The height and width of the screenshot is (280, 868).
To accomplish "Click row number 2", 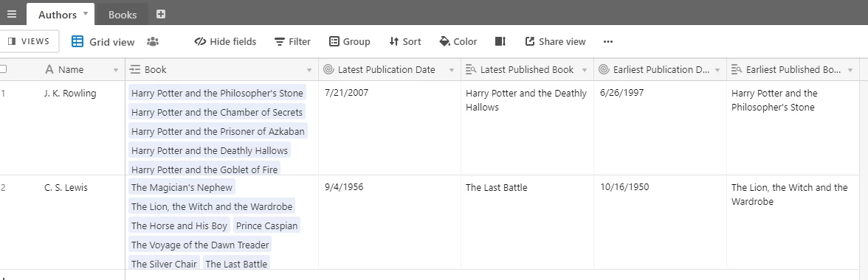I will click(x=3, y=187).
